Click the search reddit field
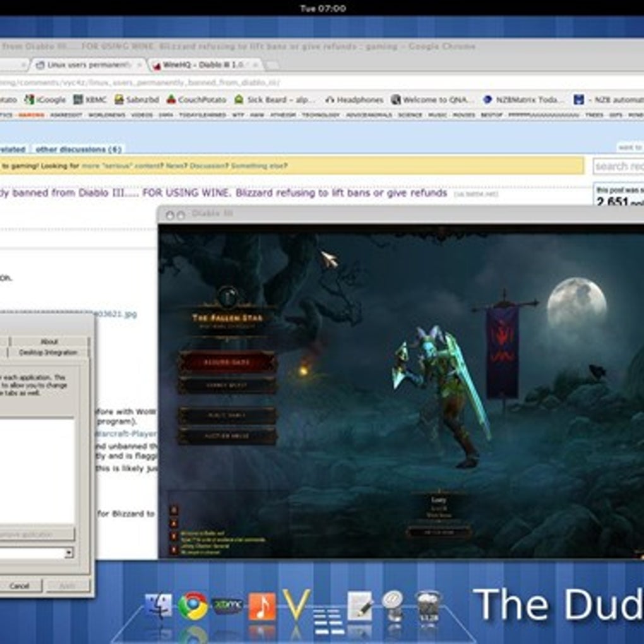 click(619, 166)
